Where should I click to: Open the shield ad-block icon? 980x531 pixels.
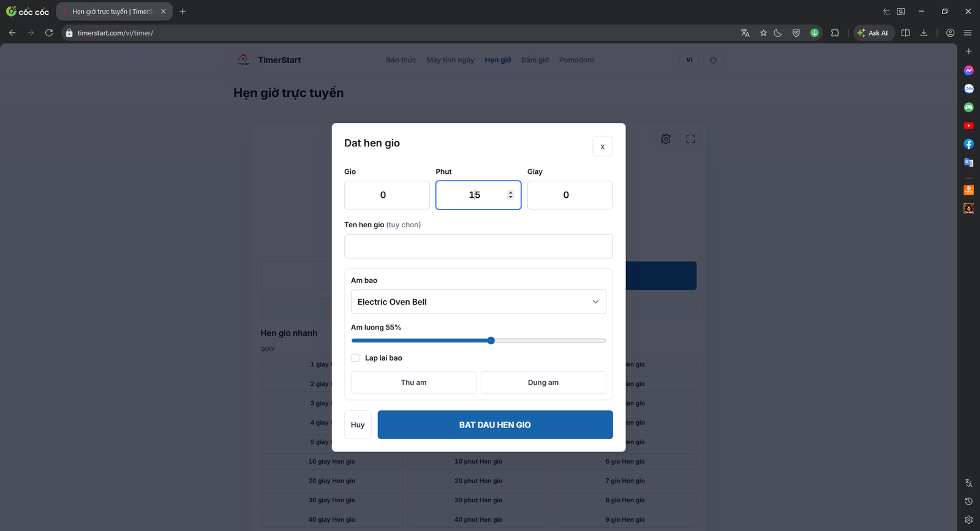[x=796, y=33]
